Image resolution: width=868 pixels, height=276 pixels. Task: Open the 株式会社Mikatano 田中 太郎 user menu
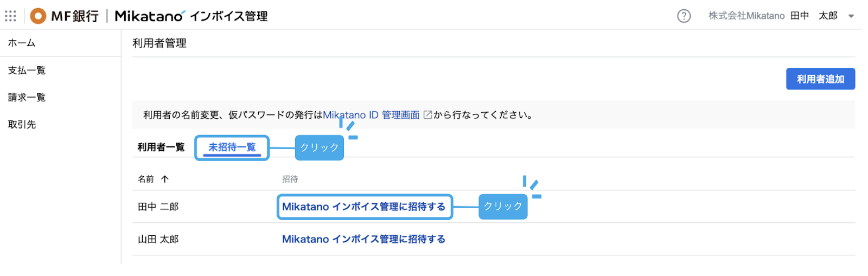point(773,16)
